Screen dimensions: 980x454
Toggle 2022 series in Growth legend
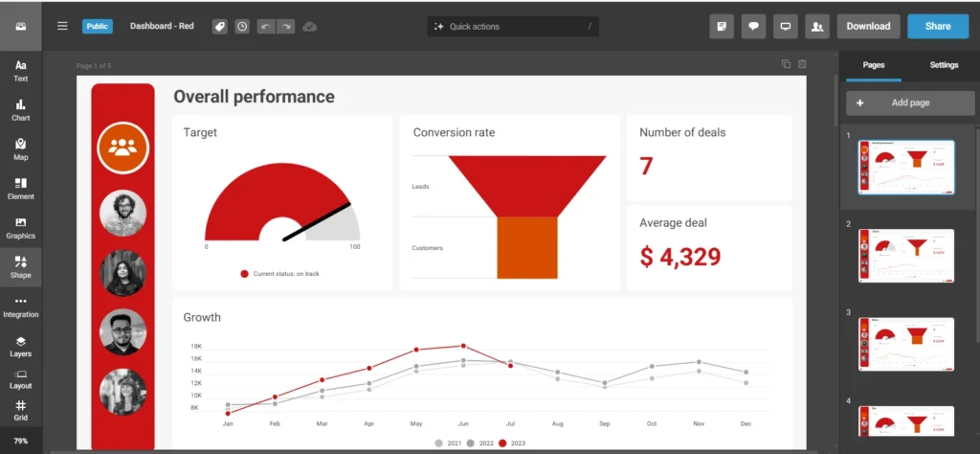click(x=479, y=443)
